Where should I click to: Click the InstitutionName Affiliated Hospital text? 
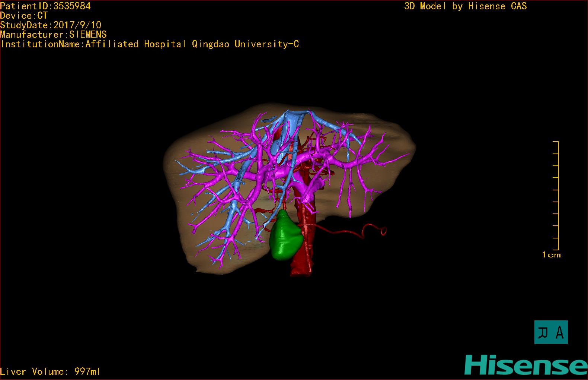pyautogui.click(x=150, y=44)
